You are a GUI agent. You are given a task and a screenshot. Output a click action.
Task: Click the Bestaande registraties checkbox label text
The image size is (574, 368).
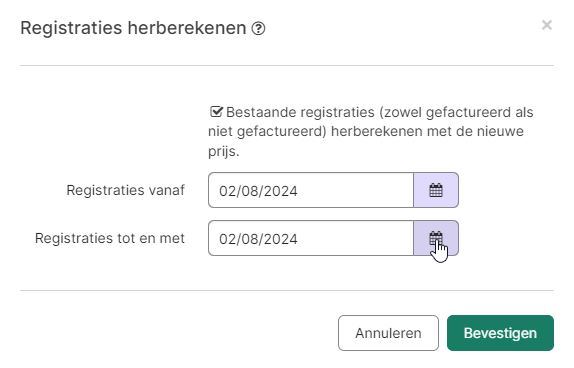point(370,131)
